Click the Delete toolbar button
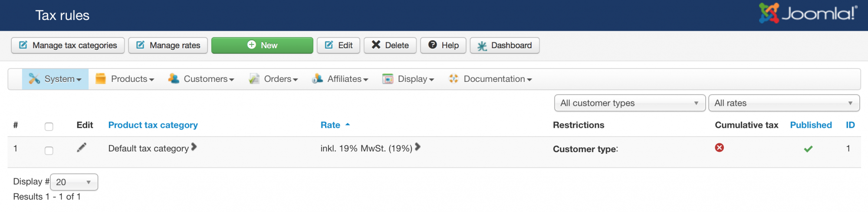This screenshot has width=868, height=212. click(x=390, y=46)
